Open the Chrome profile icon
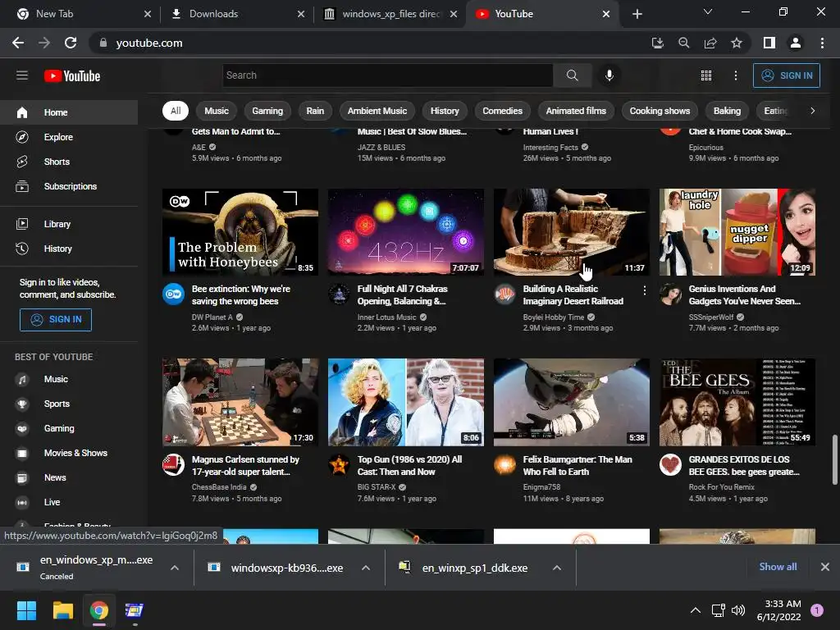This screenshot has height=630, width=840. (x=796, y=43)
